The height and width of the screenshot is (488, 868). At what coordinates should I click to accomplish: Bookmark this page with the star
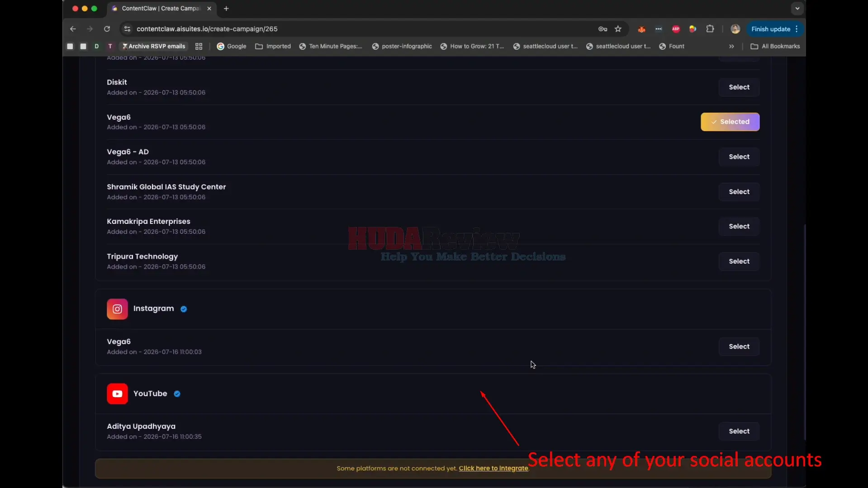pos(618,29)
